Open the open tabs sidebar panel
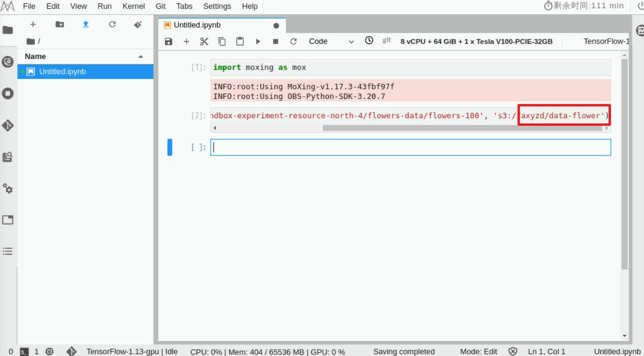 [8, 220]
